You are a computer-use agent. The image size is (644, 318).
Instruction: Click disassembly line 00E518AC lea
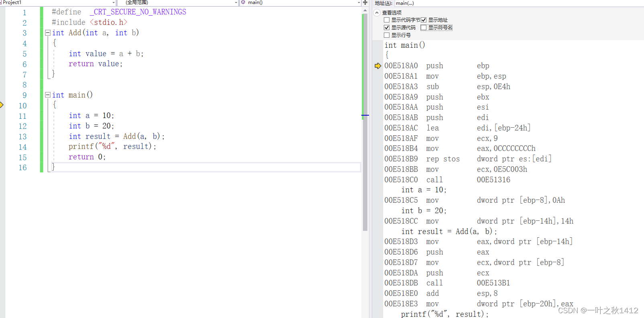[x=457, y=128]
